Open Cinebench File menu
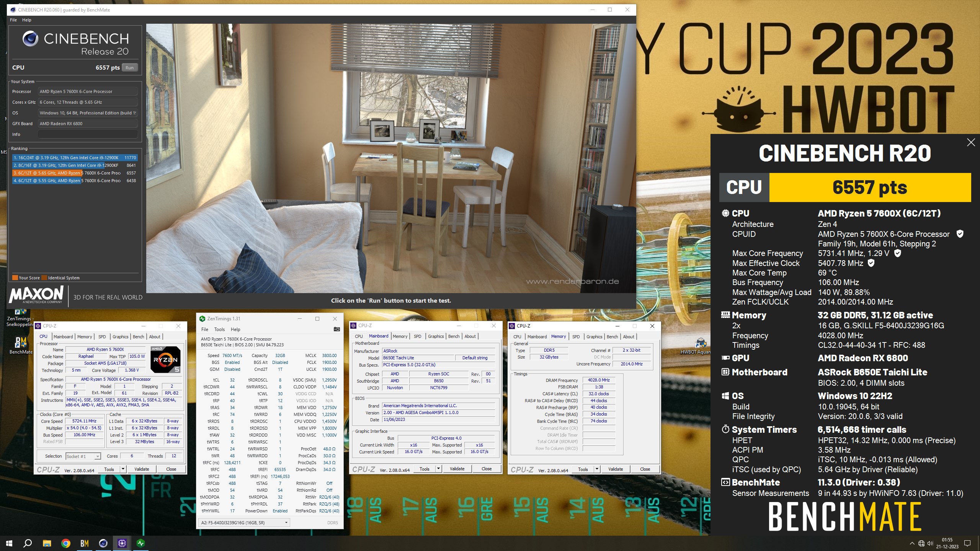This screenshot has height=551, width=980. pyautogui.click(x=13, y=20)
